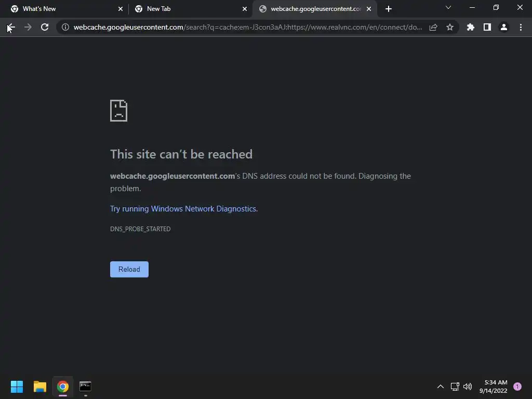Image resolution: width=532 pixels, height=399 pixels.
Task: Toggle the side panel icon
Action: 487,27
